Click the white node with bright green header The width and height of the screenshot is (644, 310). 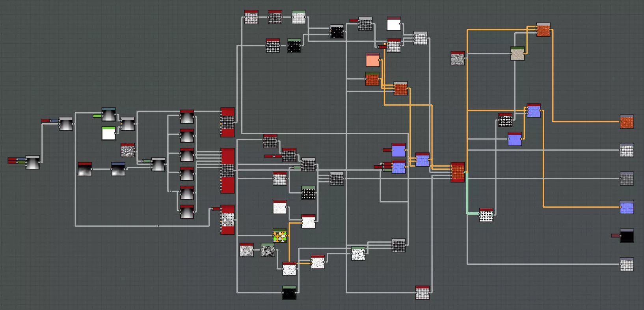click(108, 134)
